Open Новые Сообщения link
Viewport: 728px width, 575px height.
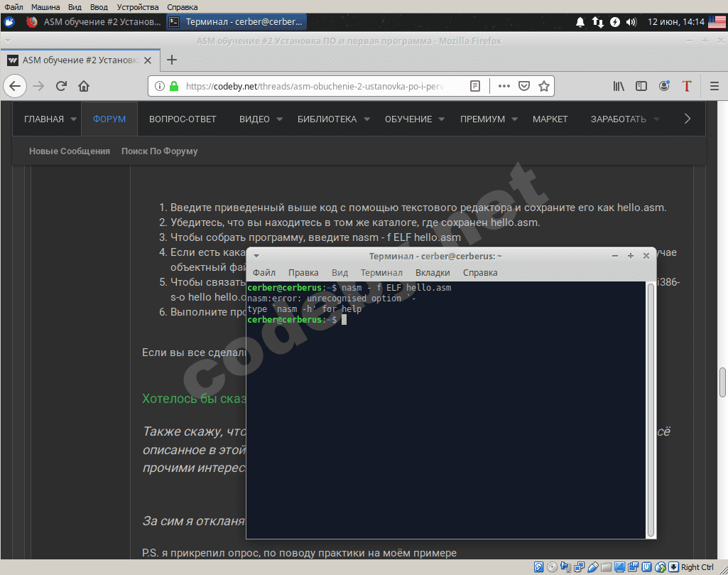pyautogui.click(x=70, y=151)
